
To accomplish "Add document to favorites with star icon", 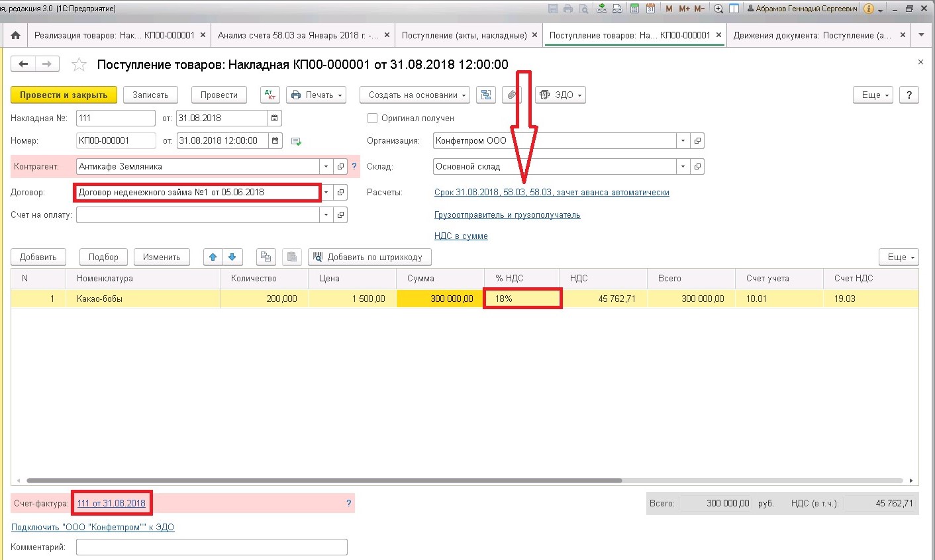I will pos(79,64).
